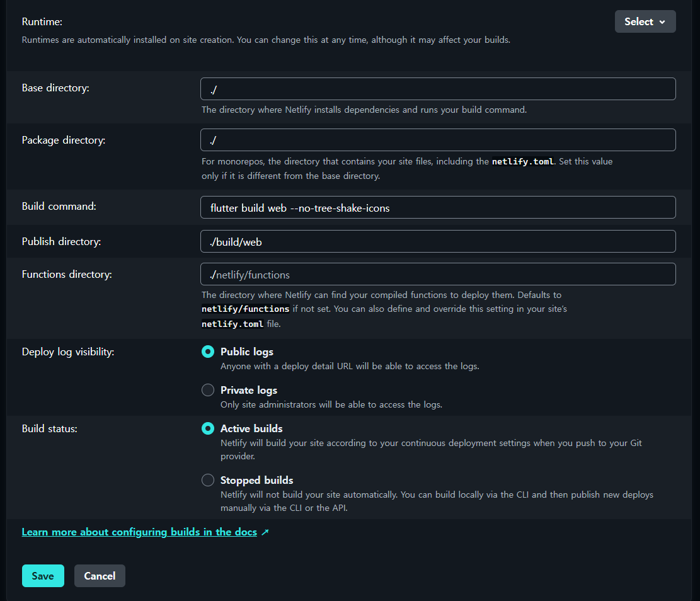
Task: Click the "Build status:" label
Action: 50,428
